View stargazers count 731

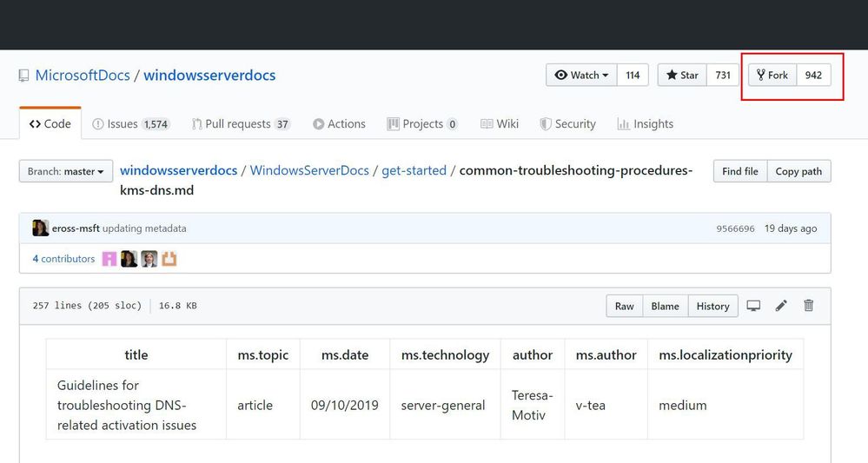pyautogui.click(x=723, y=76)
